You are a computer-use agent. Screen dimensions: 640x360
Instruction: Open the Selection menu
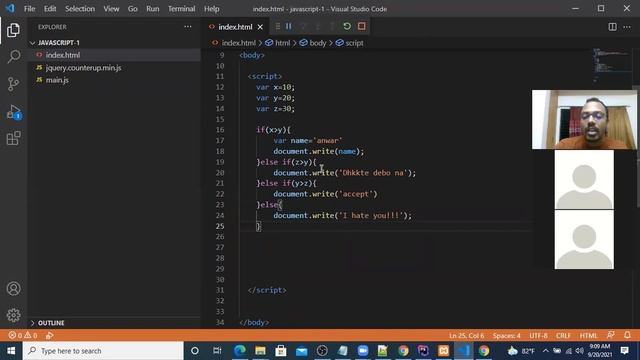[80, 9]
